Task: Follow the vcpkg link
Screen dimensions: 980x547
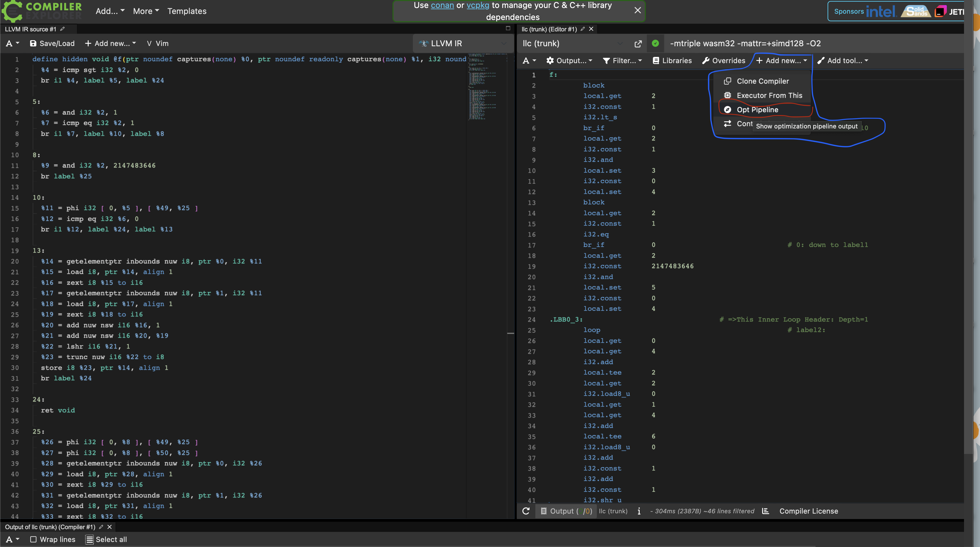Action: coord(478,5)
